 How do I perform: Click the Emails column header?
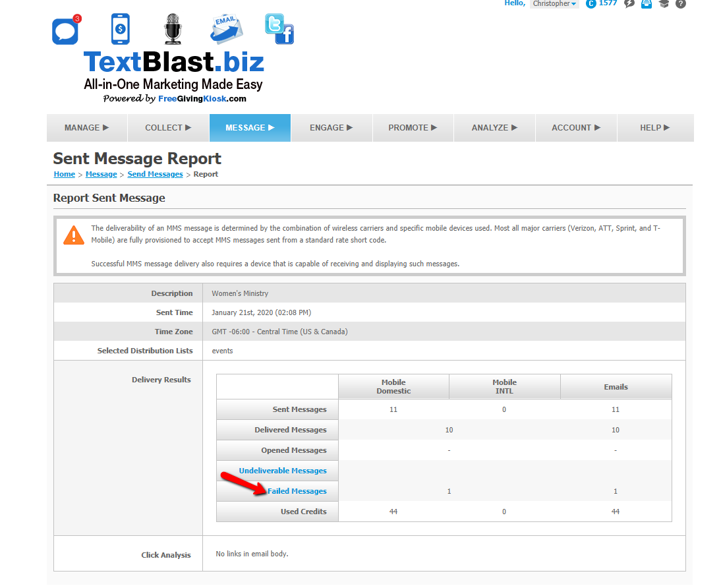(x=616, y=387)
